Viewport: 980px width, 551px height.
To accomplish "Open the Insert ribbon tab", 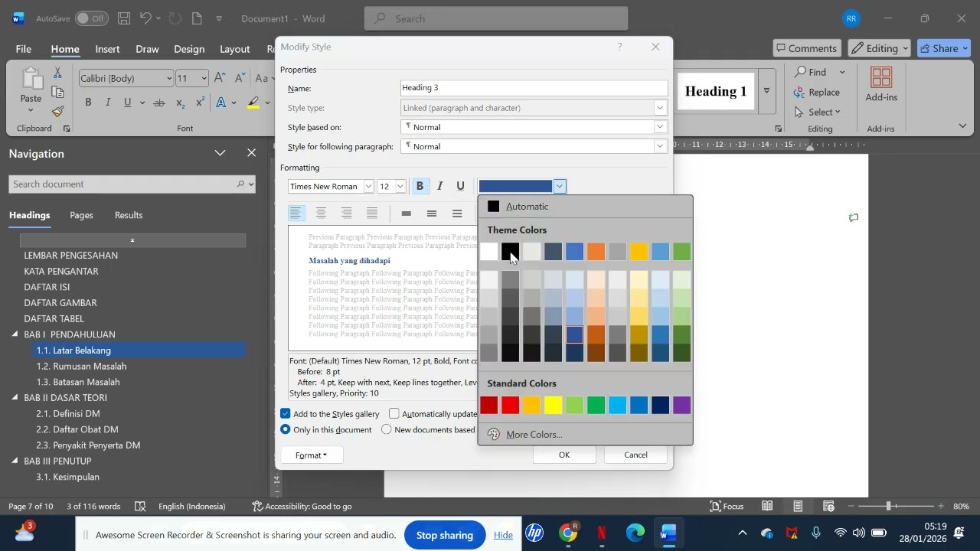I will click(x=107, y=49).
